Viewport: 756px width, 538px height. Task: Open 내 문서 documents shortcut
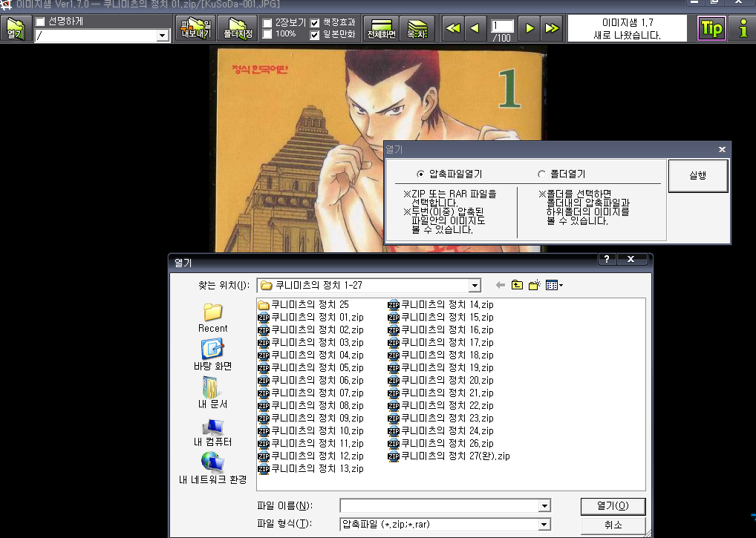click(212, 393)
